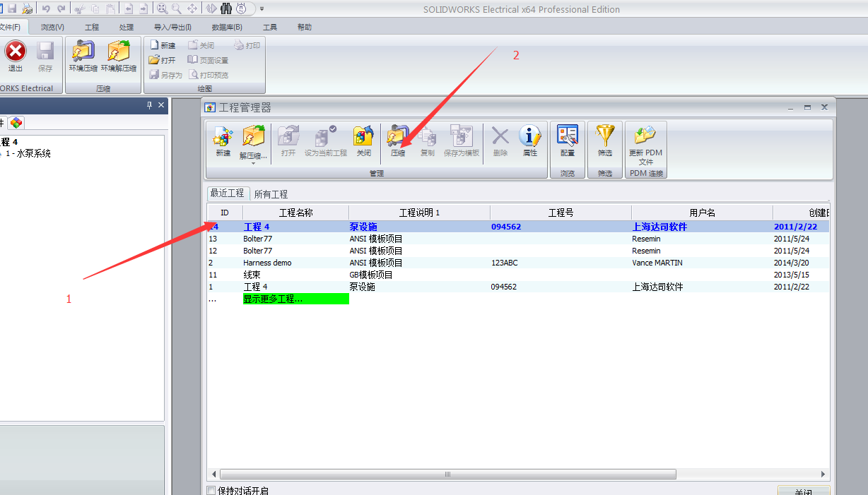Select the 环境解压缩 unarchive icon

coord(119,52)
